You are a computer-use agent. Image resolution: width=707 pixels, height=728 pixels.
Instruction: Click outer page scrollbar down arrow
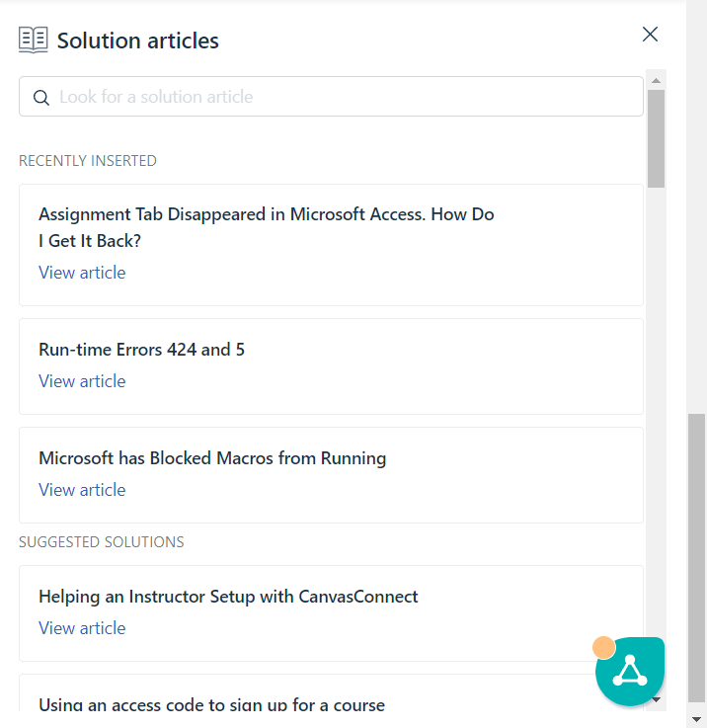point(696,720)
